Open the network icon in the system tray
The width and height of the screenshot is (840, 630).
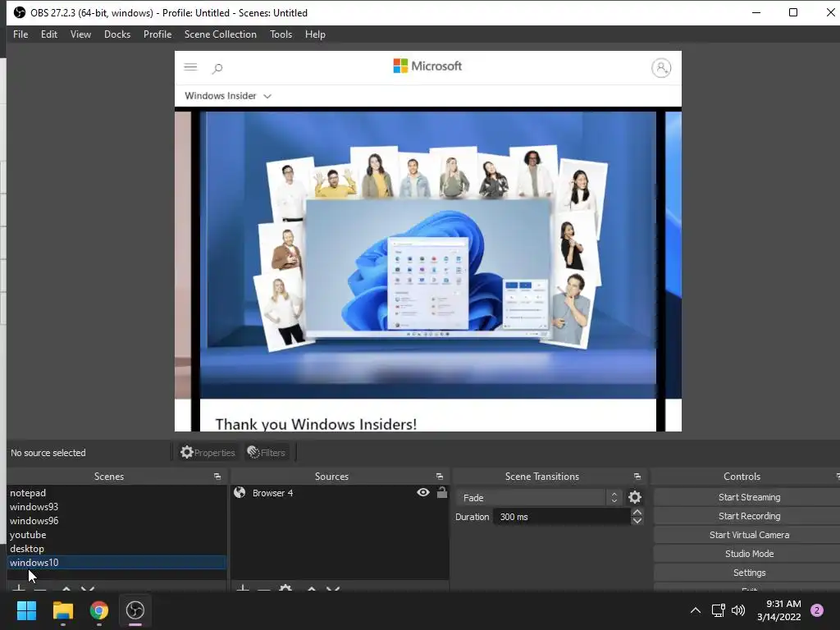point(718,610)
